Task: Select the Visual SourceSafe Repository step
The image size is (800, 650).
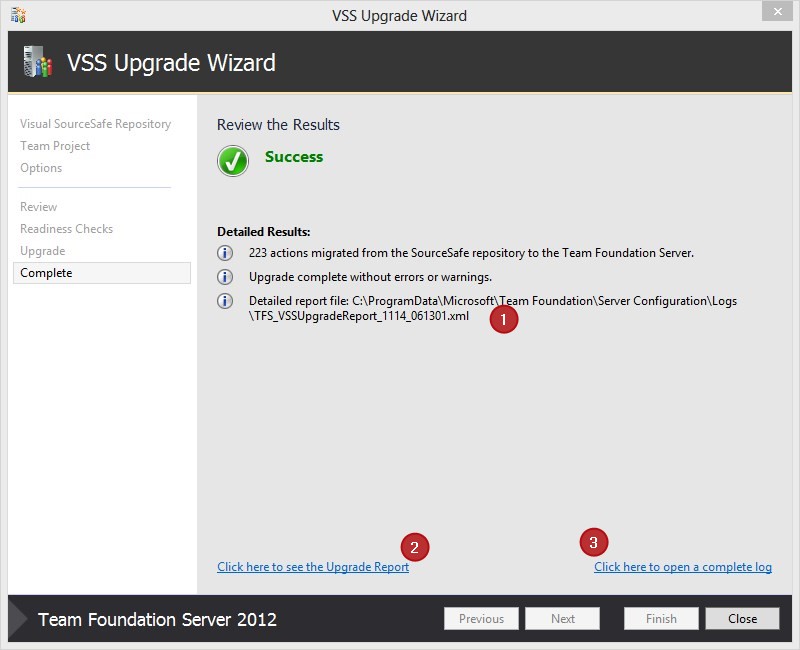Action: [95, 124]
